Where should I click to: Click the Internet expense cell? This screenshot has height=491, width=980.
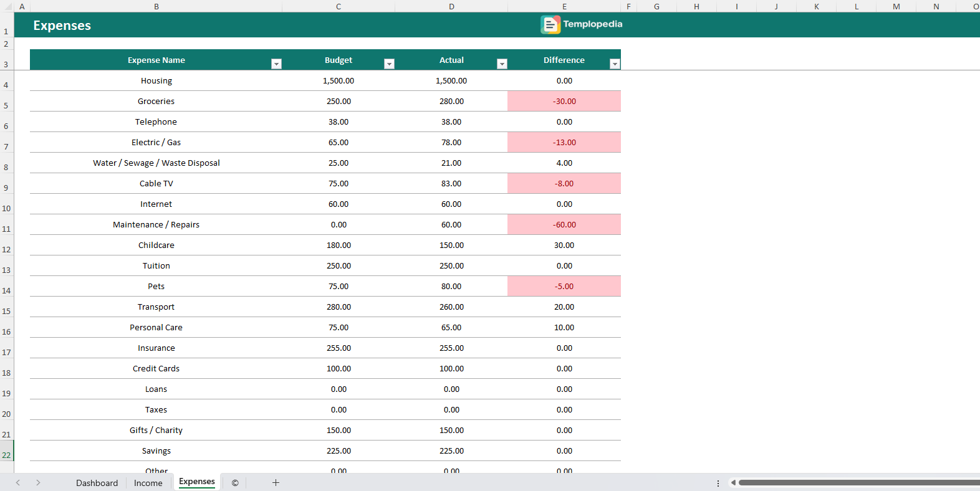pos(156,204)
